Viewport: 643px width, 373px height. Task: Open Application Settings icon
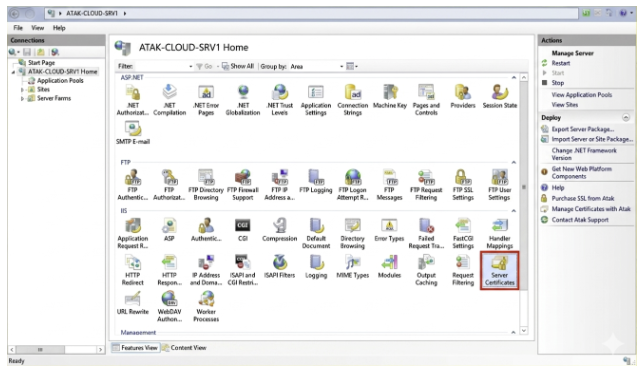(316, 100)
